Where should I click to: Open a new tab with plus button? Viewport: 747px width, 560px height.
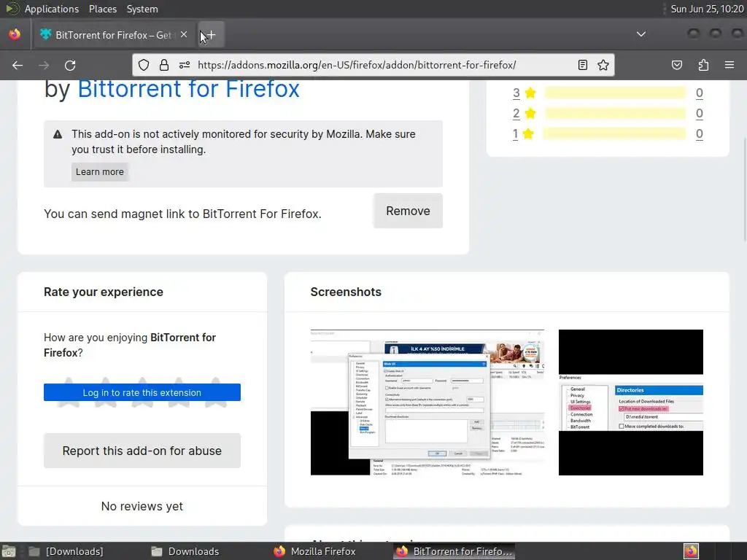[211, 35]
